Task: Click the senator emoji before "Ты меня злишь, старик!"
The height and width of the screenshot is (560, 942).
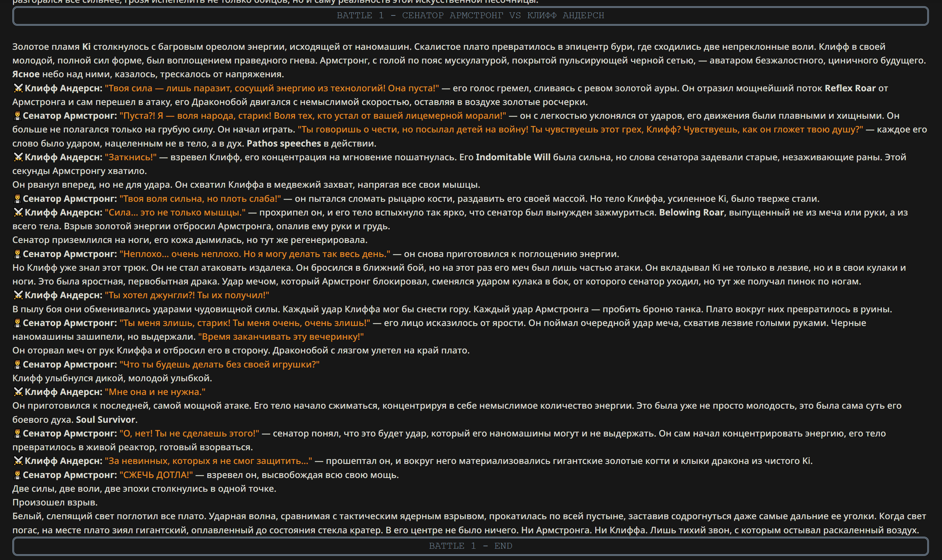Action: point(17,323)
